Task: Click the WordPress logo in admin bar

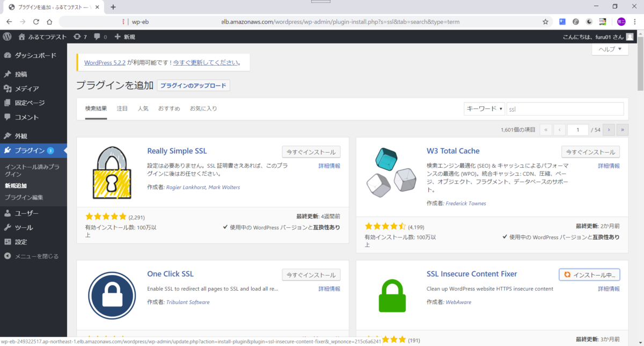Action: click(8, 37)
